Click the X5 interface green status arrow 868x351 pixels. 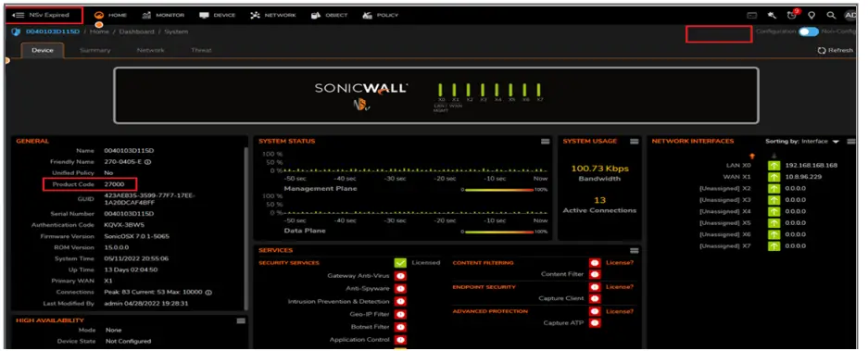(774, 223)
